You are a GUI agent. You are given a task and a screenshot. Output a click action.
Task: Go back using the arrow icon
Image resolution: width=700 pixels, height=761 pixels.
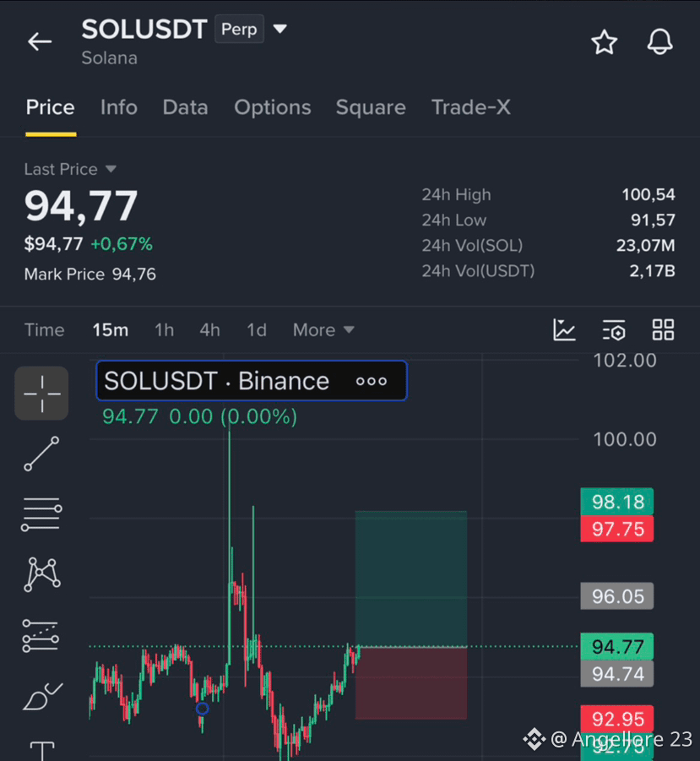(40, 41)
